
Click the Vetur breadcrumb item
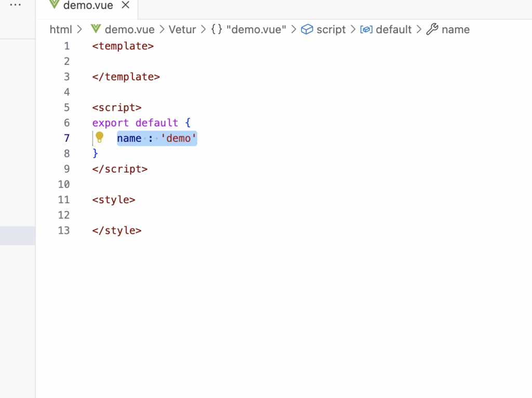click(x=182, y=30)
